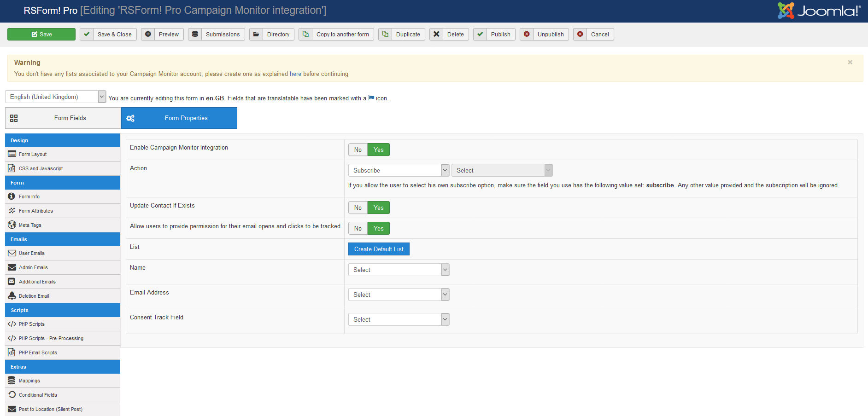Set email tracking permission to Yes
This screenshot has height=416, width=868.
tap(379, 228)
